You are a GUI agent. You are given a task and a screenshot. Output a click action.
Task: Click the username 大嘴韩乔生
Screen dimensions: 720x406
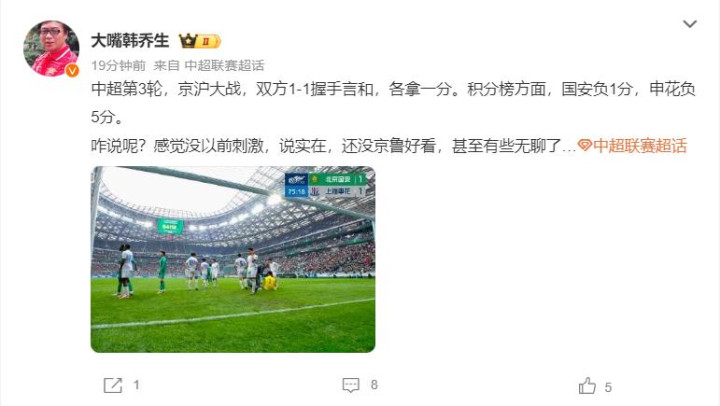pyautogui.click(x=130, y=41)
